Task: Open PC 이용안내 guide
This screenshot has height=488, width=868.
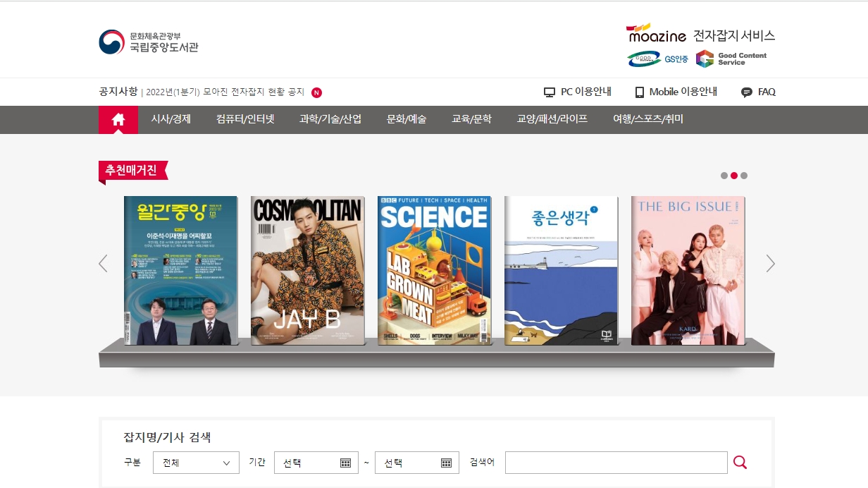Action: (578, 92)
